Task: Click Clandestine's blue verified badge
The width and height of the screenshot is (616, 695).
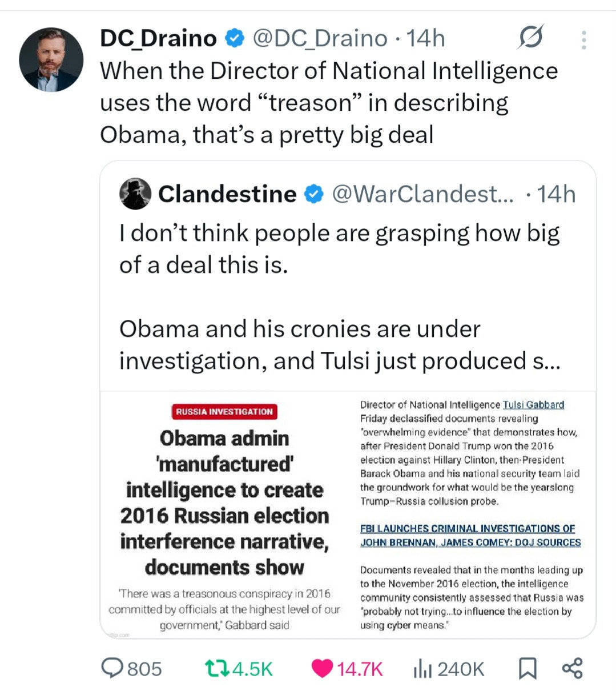Action: pos(313,194)
